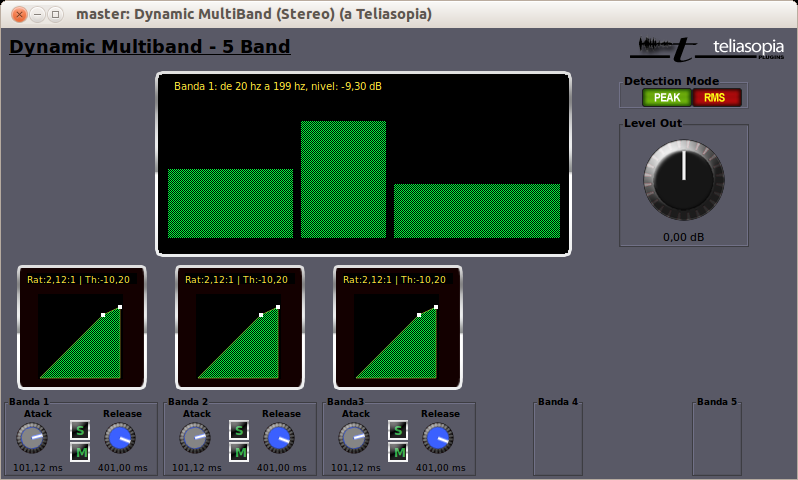Close the Dynamic MultiBand window

pos(18,14)
